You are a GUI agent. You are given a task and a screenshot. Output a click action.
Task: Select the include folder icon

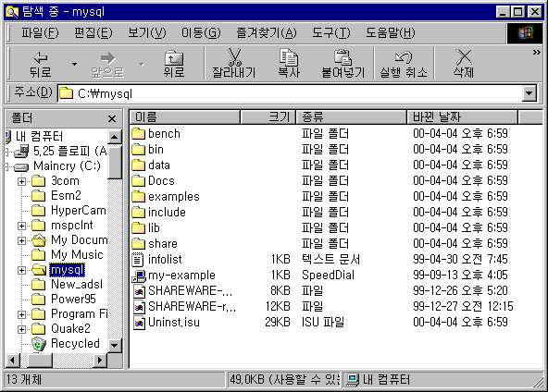(139, 213)
